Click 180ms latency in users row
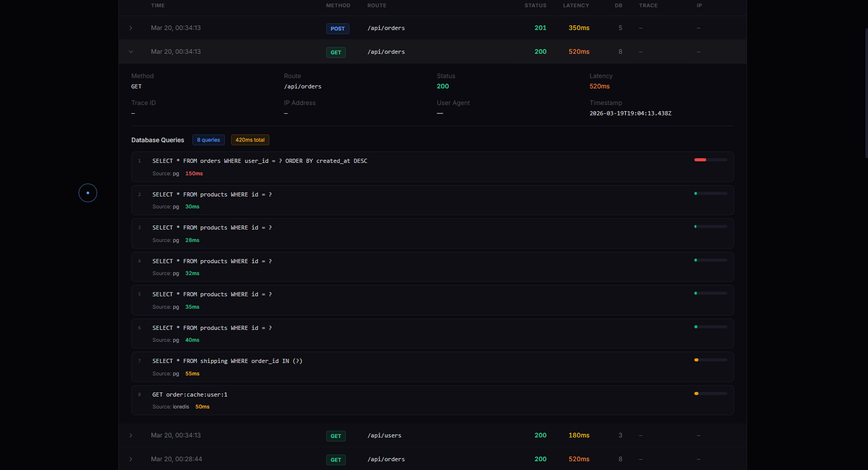 pyautogui.click(x=579, y=435)
